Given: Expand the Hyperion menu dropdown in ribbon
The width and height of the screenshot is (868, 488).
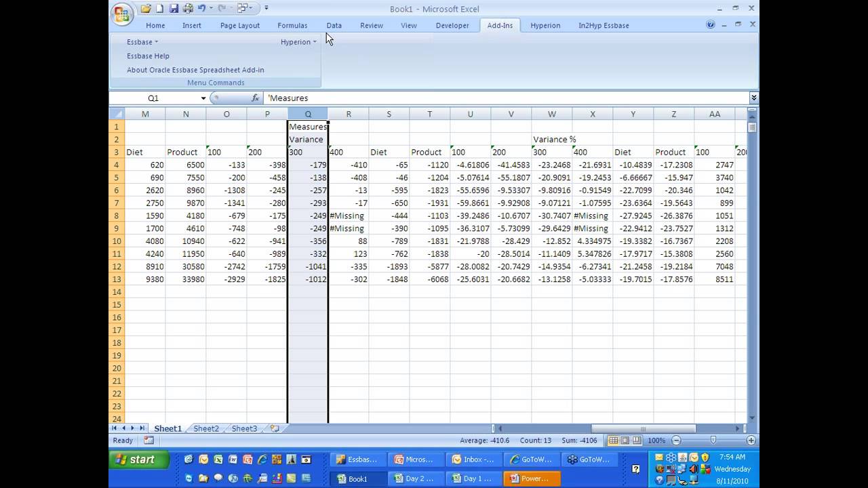Looking at the screenshot, I should click(x=298, y=42).
